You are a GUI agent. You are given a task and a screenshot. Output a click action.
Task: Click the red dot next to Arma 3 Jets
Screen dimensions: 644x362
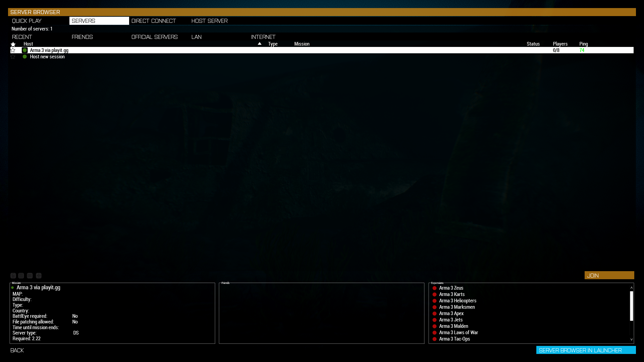point(434,320)
